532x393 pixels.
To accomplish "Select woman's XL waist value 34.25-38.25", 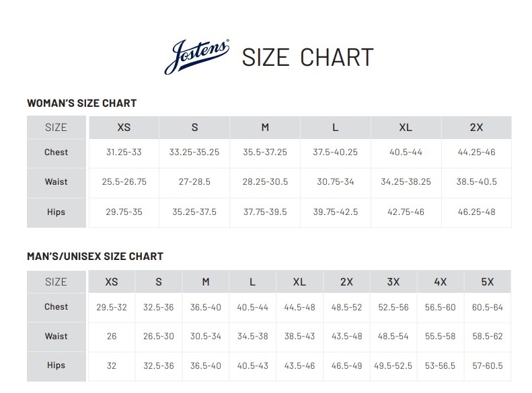I will (x=406, y=181).
